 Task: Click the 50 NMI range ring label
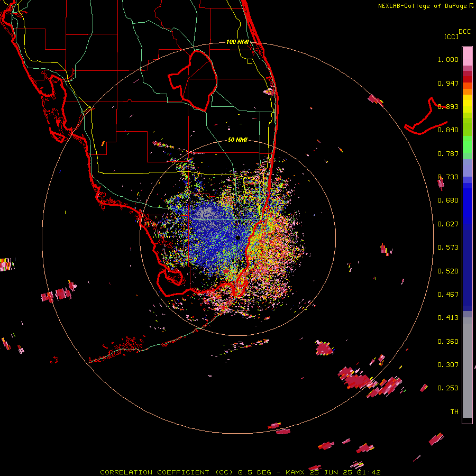point(237,140)
